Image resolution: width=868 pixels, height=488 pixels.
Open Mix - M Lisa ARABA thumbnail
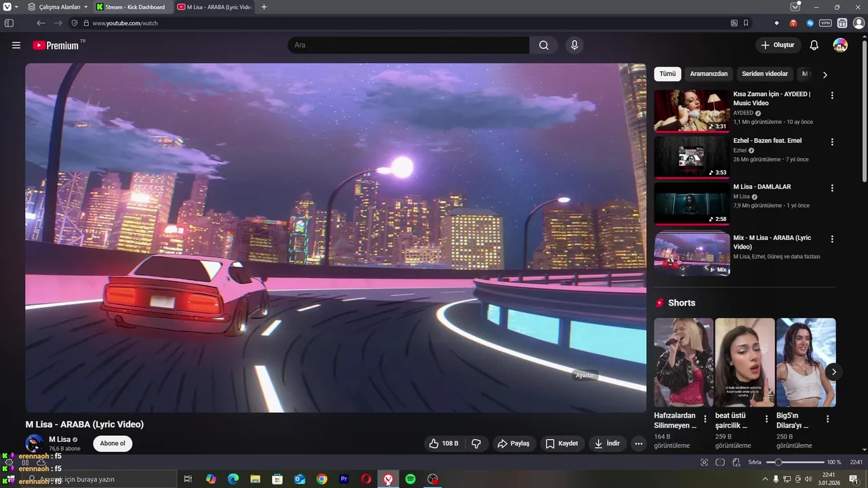pyautogui.click(x=692, y=254)
